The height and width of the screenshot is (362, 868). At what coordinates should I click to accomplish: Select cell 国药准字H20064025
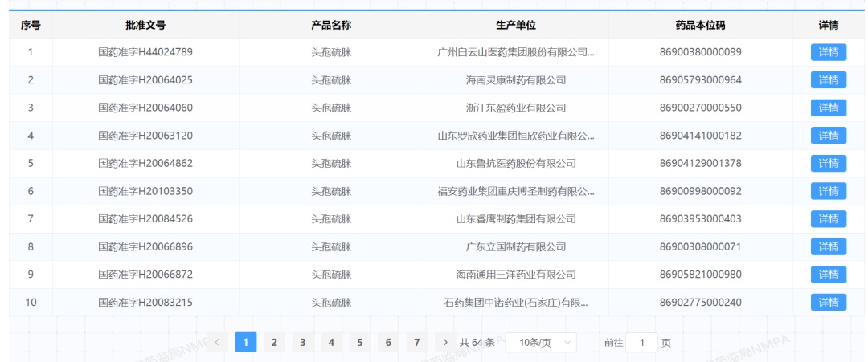pos(145,80)
